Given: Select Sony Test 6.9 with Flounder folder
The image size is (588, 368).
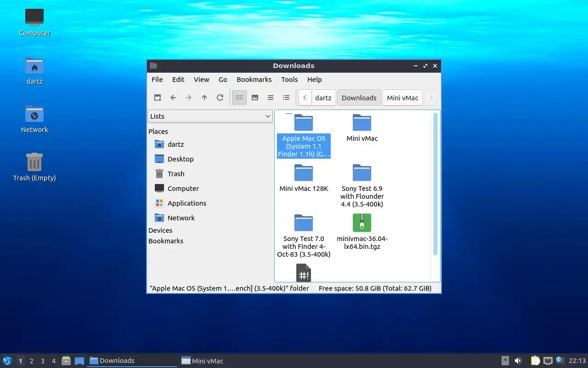Looking at the screenshot, I should click(362, 186).
